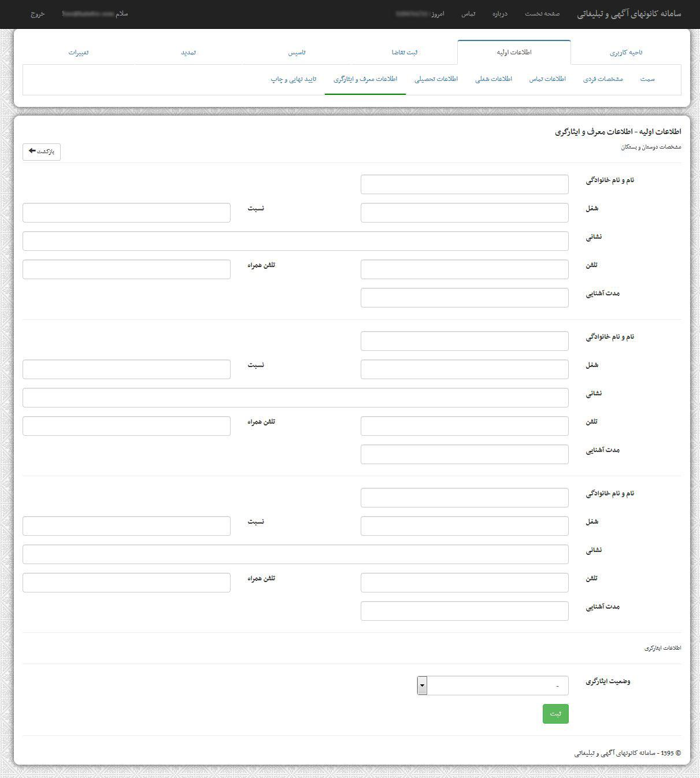Focus the first person's landline تلفن field
Screen dimensions: 700x778
(465, 269)
